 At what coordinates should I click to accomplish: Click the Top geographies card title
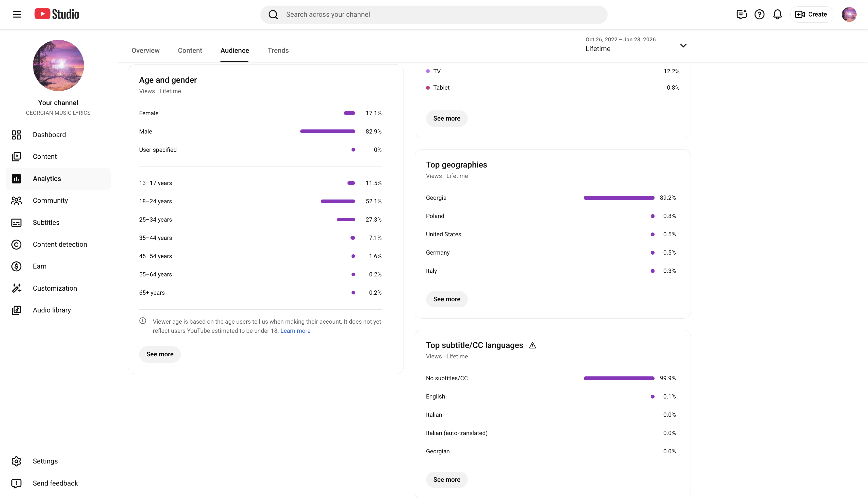457,165
